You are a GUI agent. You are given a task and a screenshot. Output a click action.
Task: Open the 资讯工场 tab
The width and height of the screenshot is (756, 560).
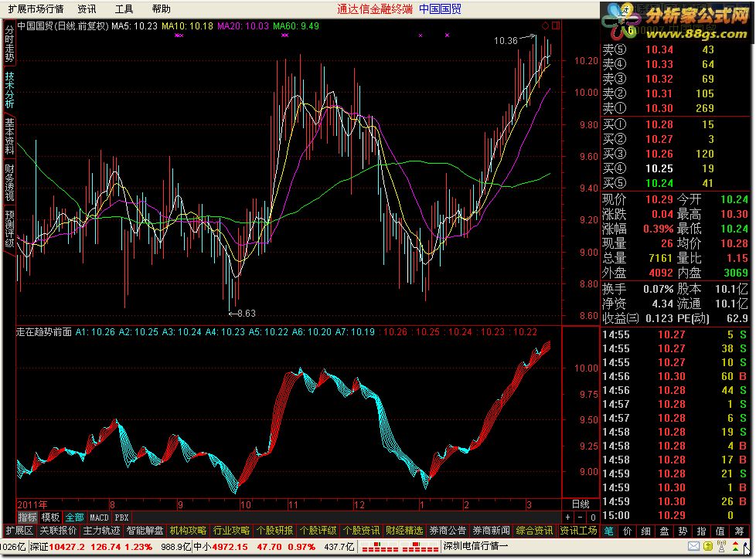pyautogui.click(x=578, y=531)
